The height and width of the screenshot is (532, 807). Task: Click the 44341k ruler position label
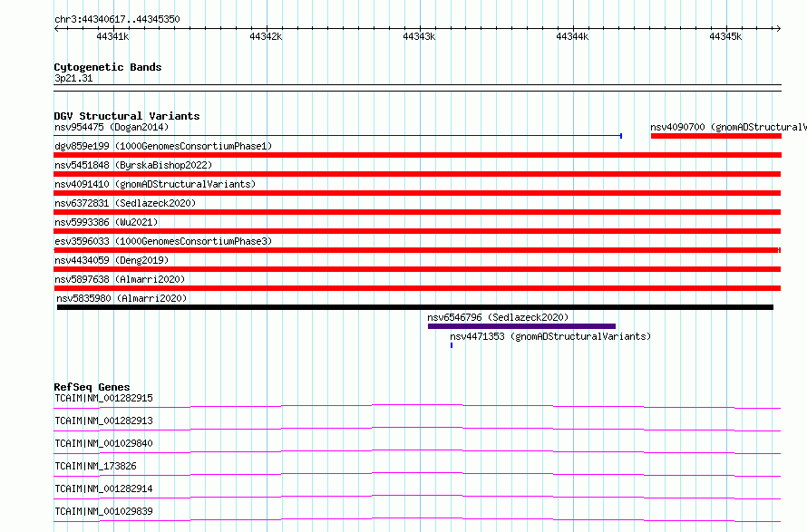point(112,36)
